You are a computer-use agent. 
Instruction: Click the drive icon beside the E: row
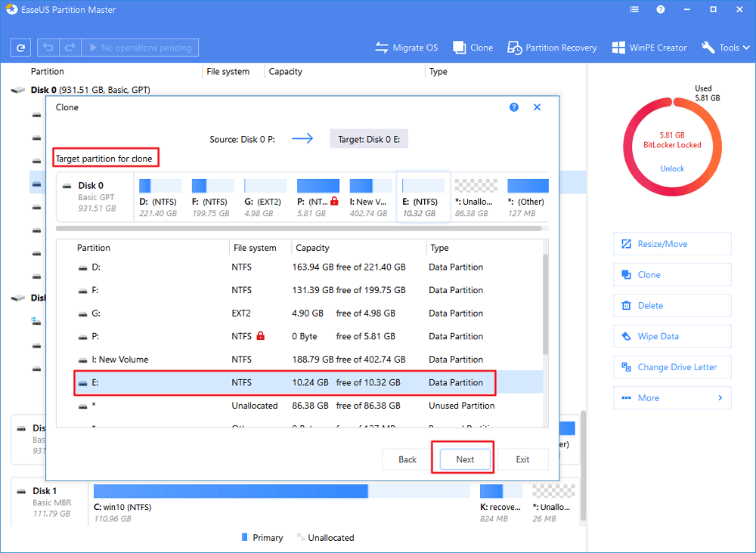pyautogui.click(x=83, y=384)
